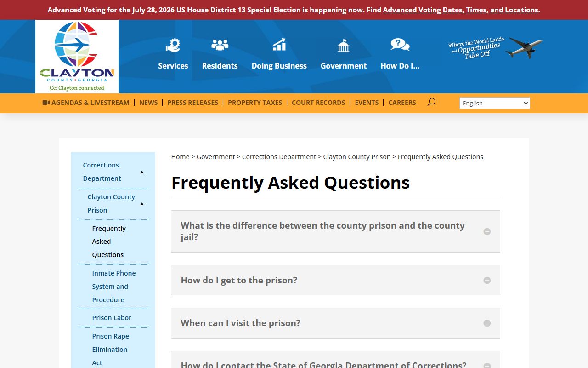Click the circle icon on the prison-versus-jail question
This screenshot has width=588, height=368.
(x=487, y=231)
